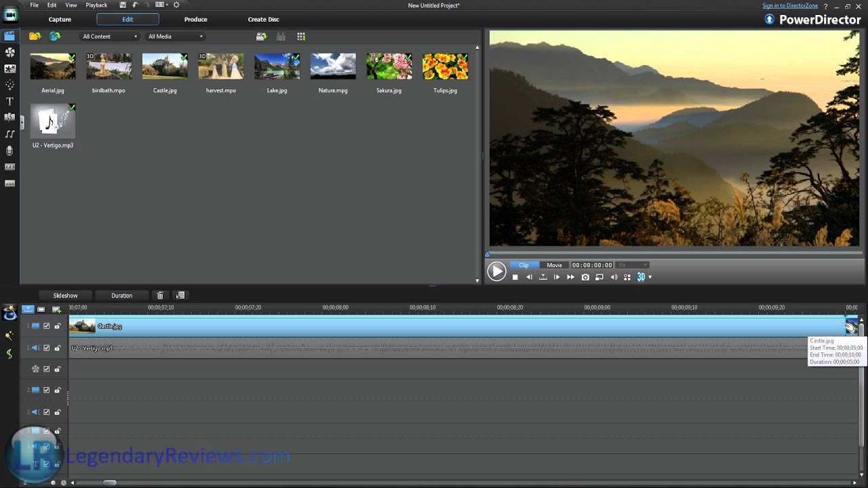Click the add tracks icon in timeline
The width and height of the screenshot is (868, 488).
pos(56,309)
